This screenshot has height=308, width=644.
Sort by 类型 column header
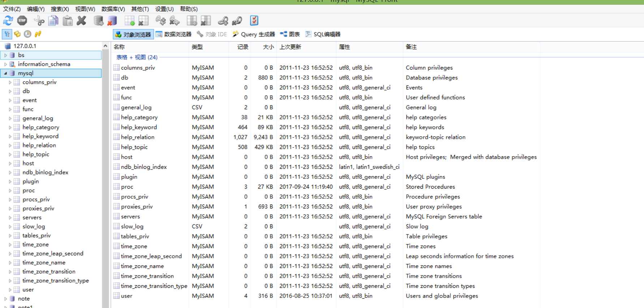pyautogui.click(x=209, y=47)
